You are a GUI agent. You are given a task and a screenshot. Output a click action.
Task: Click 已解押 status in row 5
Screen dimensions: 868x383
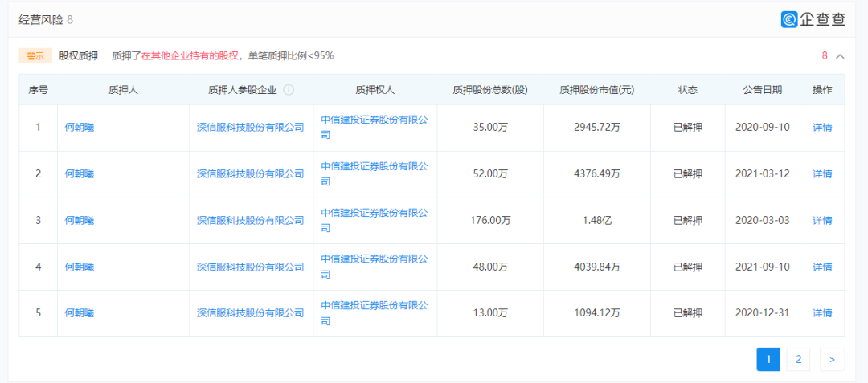point(687,313)
